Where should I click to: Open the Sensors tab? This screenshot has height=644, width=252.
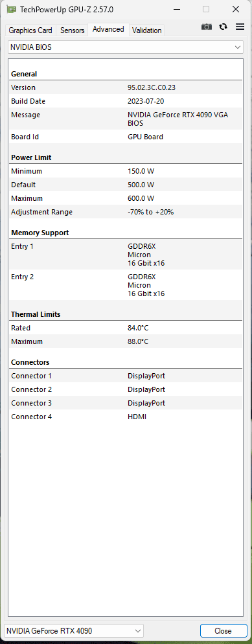pos(73,30)
